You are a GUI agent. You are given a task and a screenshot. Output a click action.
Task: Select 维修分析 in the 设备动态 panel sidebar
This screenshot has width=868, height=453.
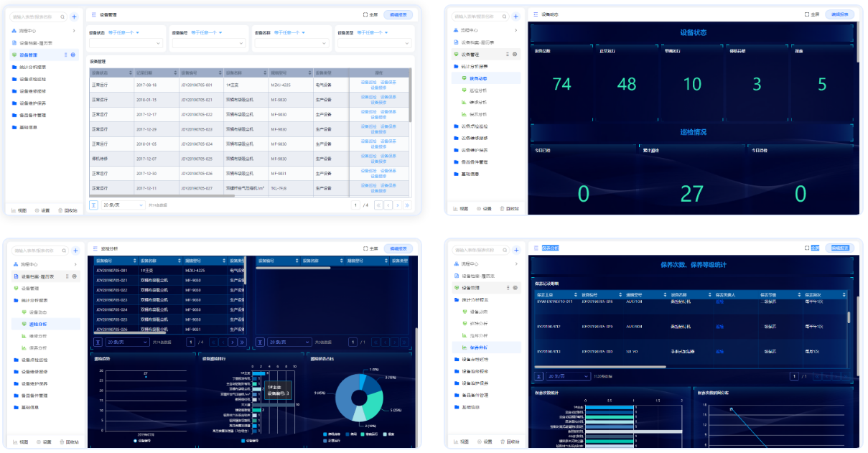477,102
